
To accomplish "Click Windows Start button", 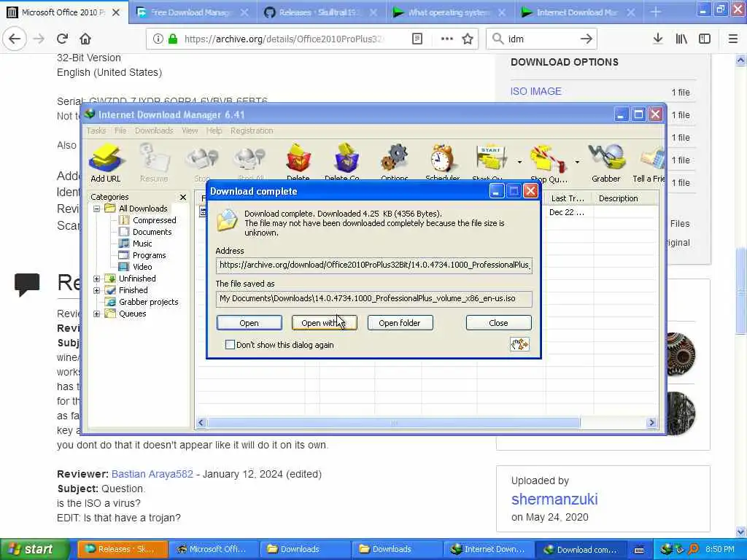I will pyautogui.click(x=34, y=549).
